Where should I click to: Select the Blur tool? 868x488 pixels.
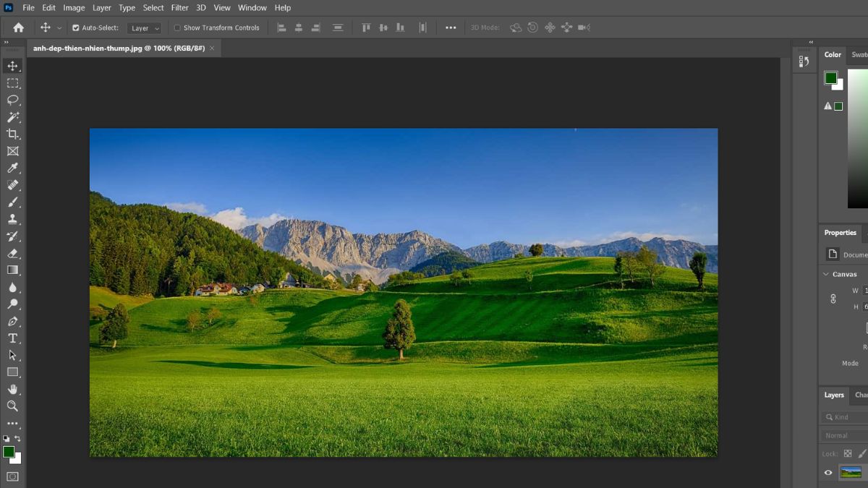[x=12, y=287]
